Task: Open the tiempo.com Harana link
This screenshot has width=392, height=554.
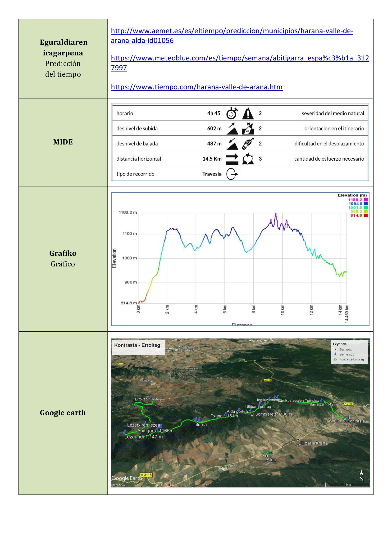Action: point(196,87)
